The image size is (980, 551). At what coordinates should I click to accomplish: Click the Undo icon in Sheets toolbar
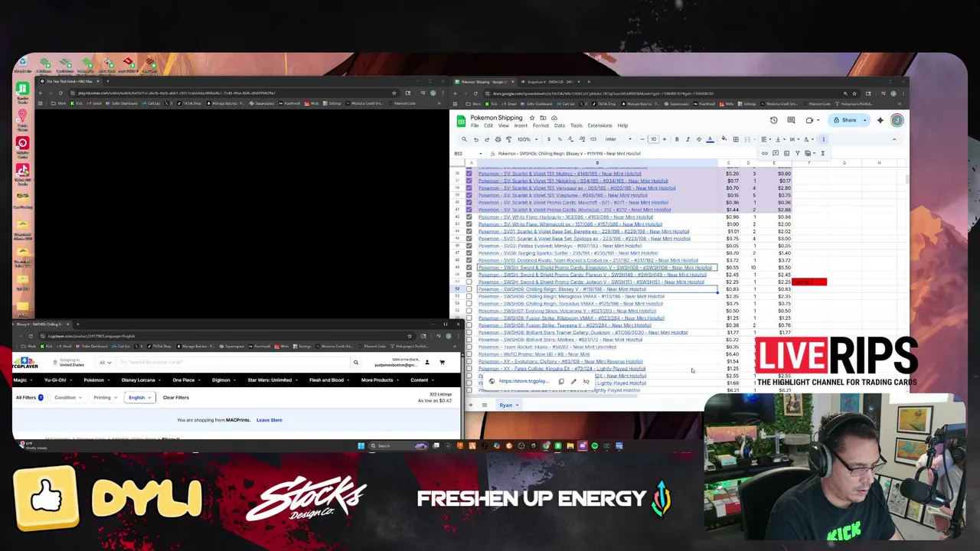(476, 139)
